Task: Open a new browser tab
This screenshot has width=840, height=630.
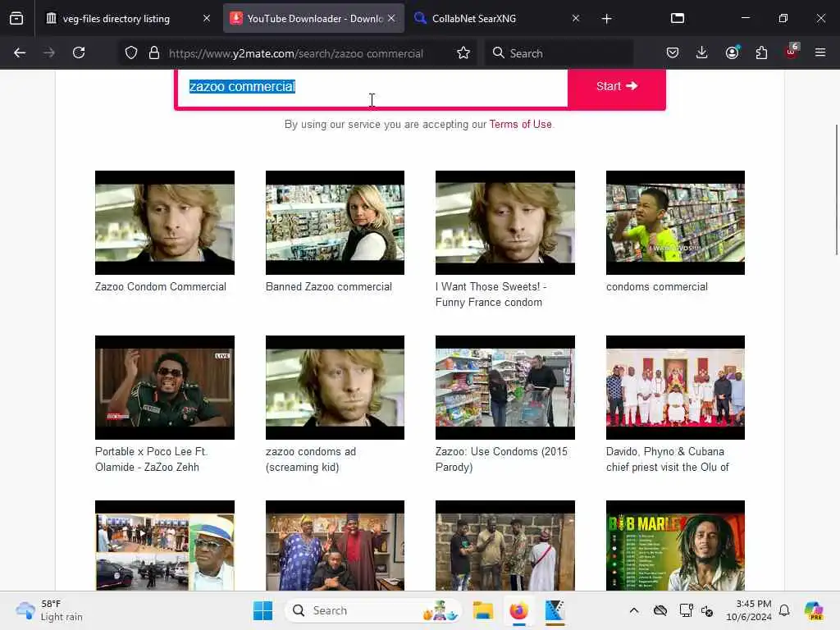Action: pos(606,19)
